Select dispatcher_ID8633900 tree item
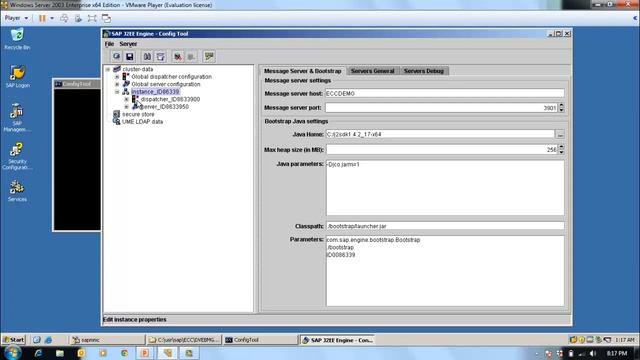The width and height of the screenshot is (640, 360). point(170,99)
